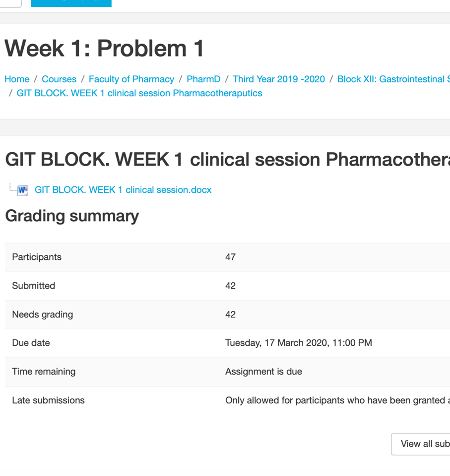Select the Participants row label
The height and width of the screenshot is (476, 450).
pyautogui.click(x=37, y=257)
